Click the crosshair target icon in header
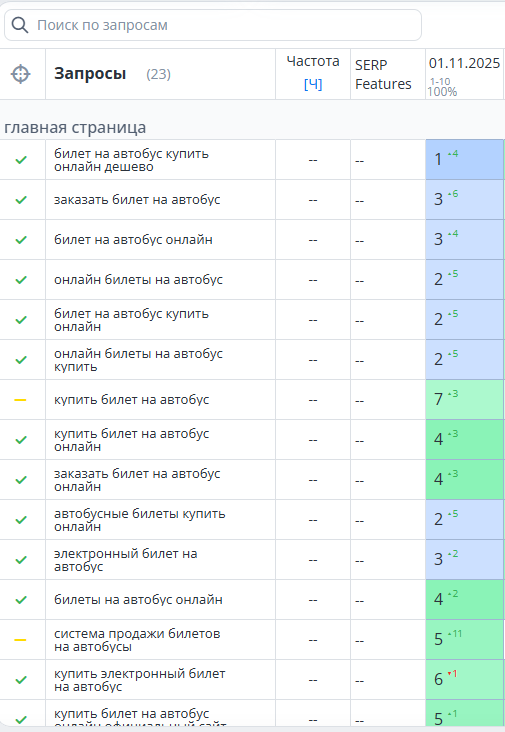 point(21,74)
